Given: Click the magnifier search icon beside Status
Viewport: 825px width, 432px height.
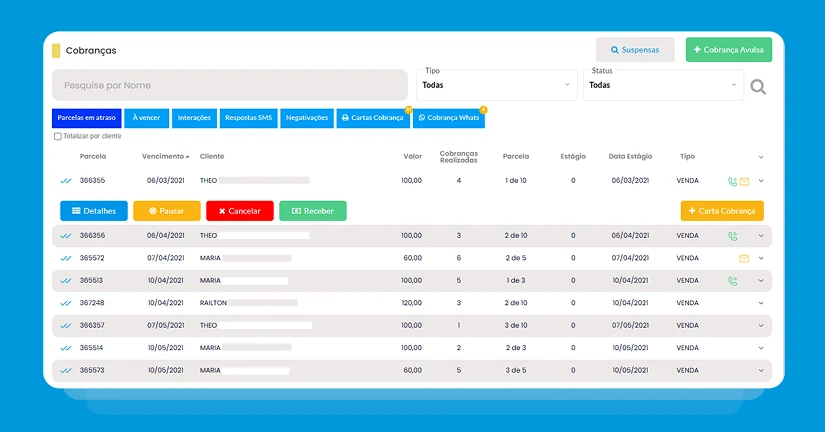Looking at the screenshot, I should pyautogui.click(x=758, y=86).
